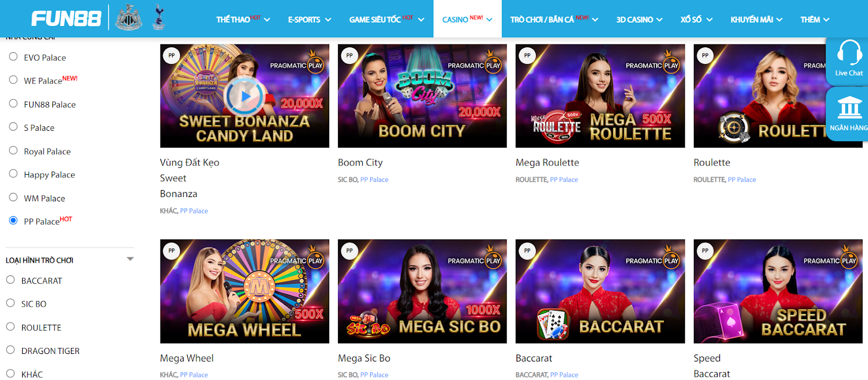This screenshot has height=380, width=868.
Task: Click the PP badge on Boom City
Action: pyautogui.click(x=349, y=55)
